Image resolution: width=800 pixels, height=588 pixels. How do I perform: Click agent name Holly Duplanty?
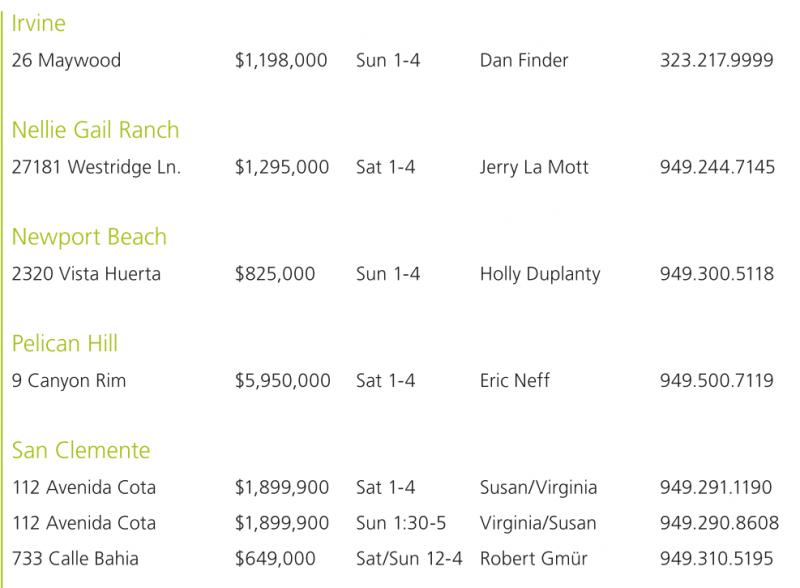(x=540, y=275)
